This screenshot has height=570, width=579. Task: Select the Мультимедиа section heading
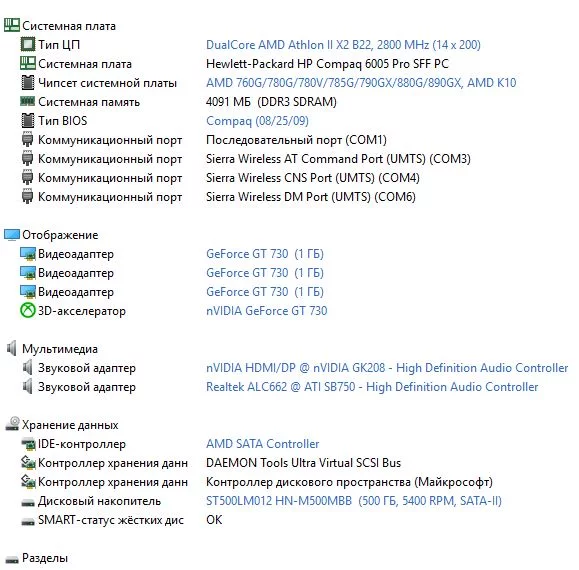tap(60, 349)
